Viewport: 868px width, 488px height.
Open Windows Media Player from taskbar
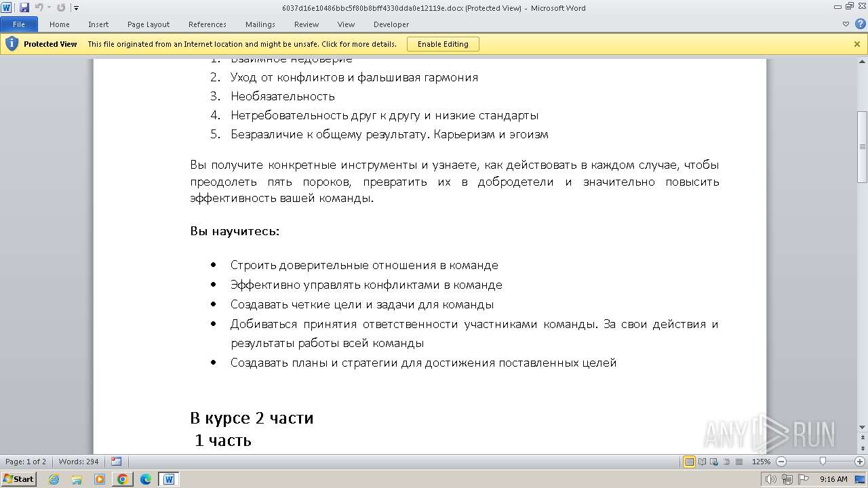click(x=100, y=479)
